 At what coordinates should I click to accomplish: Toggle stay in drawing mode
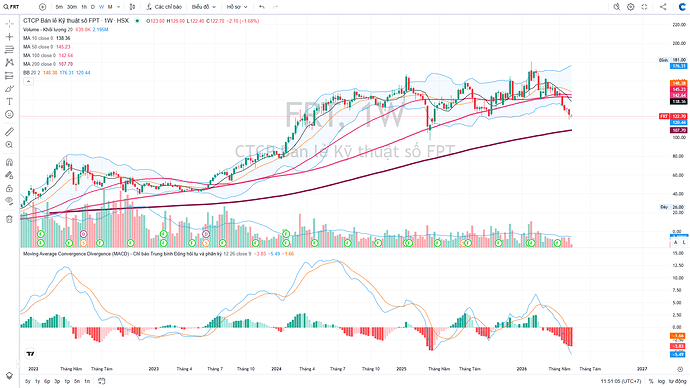[9, 175]
